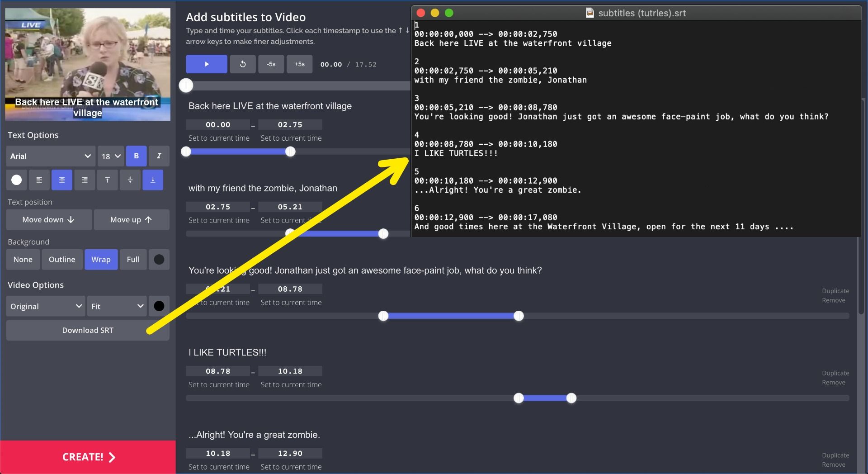Click the 08.78 start time field for TURTLES
The height and width of the screenshot is (474, 868).
pos(218,371)
